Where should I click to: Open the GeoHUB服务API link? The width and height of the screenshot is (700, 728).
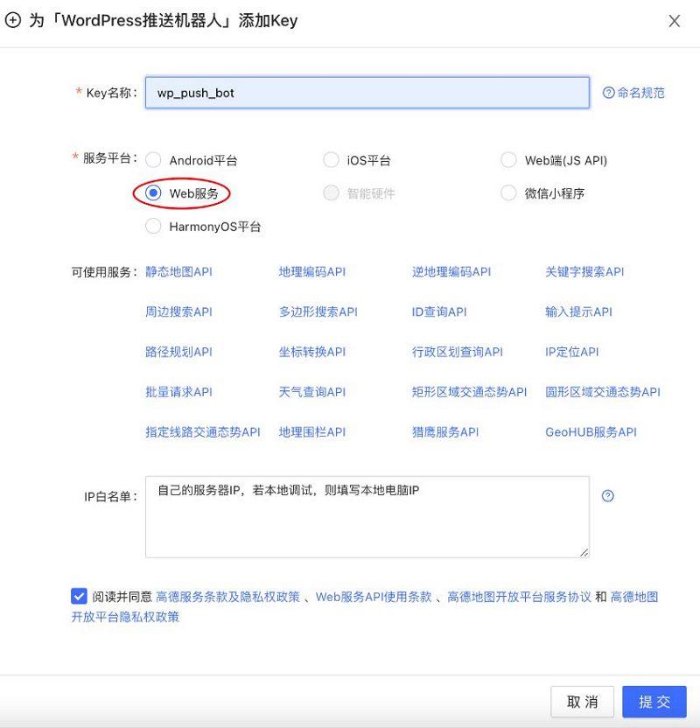point(591,431)
